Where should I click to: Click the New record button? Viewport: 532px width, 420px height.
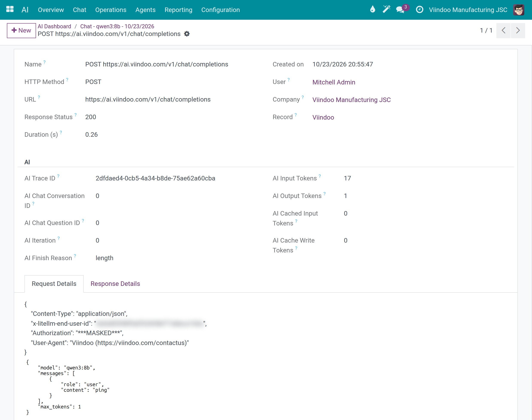tap(21, 30)
